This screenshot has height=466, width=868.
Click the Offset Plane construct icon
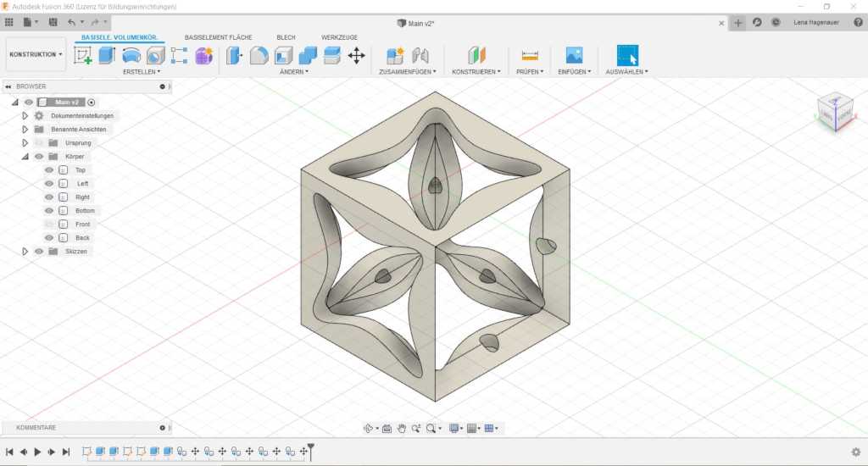pyautogui.click(x=476, y=55)
